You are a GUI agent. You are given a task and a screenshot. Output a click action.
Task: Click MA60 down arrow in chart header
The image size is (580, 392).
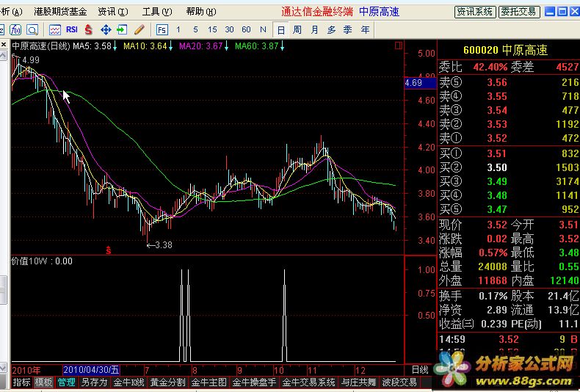[x=282, y=46]
